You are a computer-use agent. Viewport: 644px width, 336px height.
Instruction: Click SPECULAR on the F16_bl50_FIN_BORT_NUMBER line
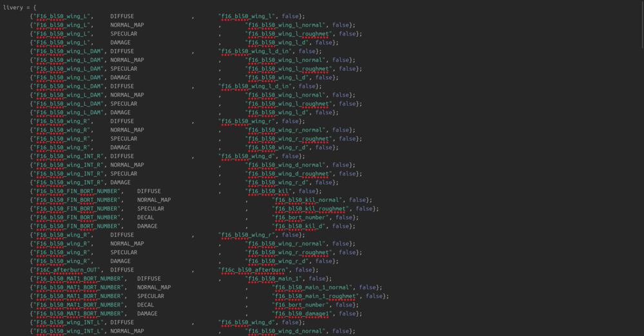coord(151,208)
